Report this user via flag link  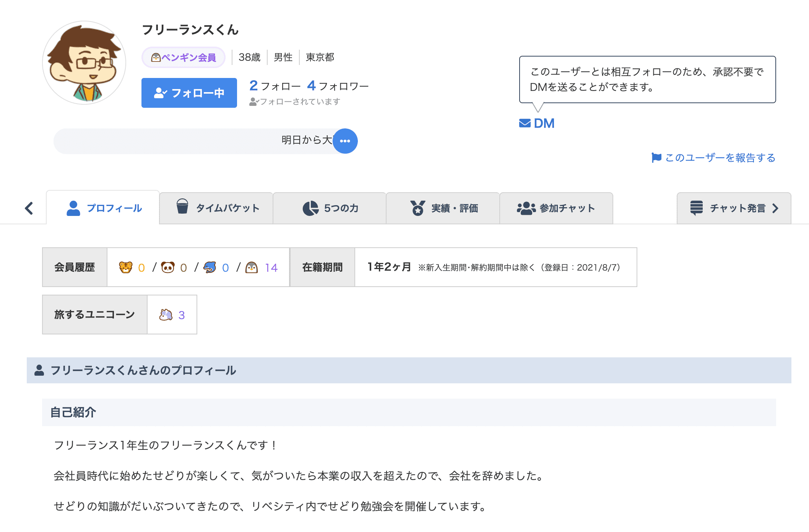tap(713, 157)
